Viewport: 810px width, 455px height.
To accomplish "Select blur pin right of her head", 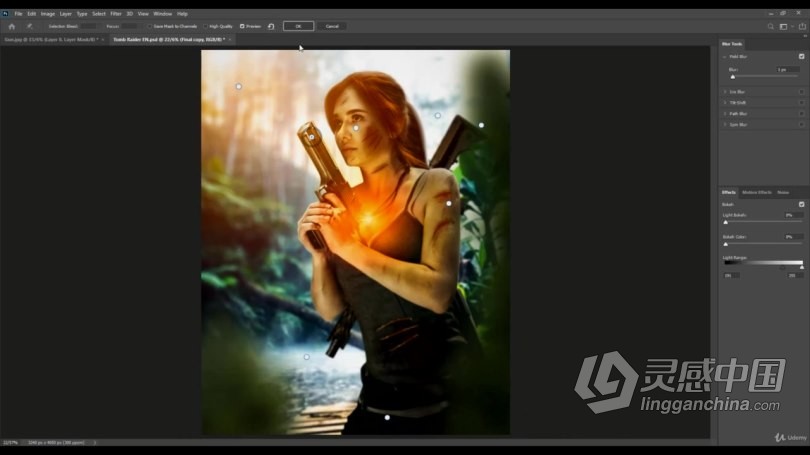I will pyautogui.click(x=438, y=116).
